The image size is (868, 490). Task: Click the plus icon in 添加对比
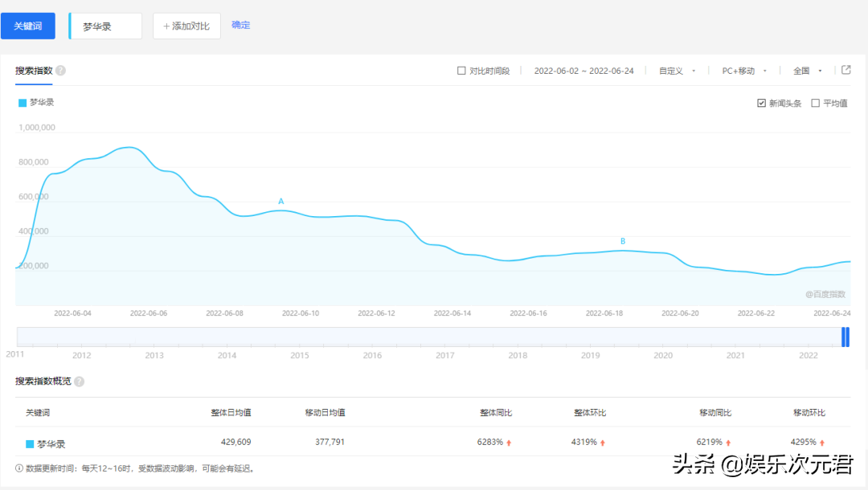click(166, 27)
